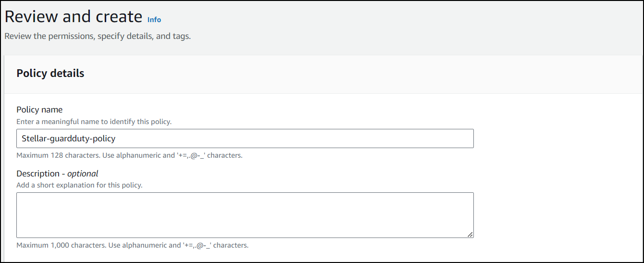Screen dimensions: 644x263
Task: Click the Description box resize handle
Action: [470, 234]
